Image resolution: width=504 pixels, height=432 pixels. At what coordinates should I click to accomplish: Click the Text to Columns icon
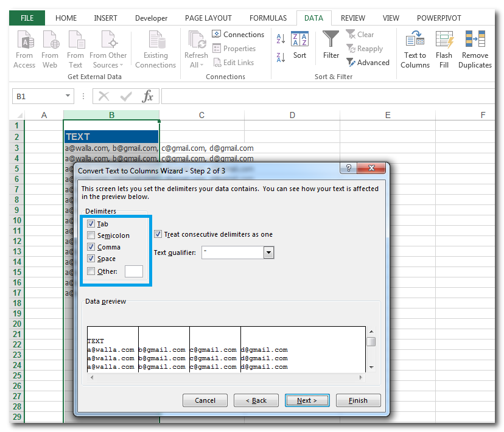415,41
